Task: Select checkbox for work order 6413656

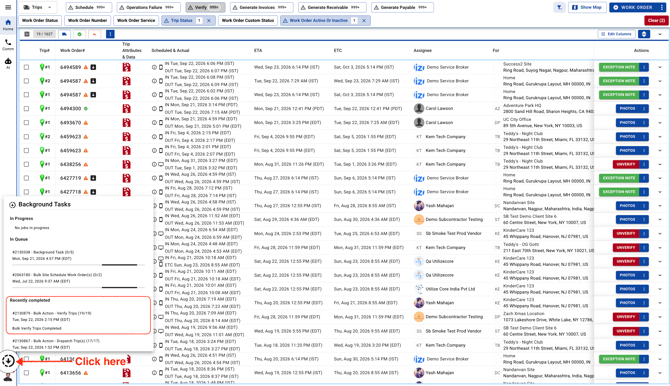Action: coord(26,373)
